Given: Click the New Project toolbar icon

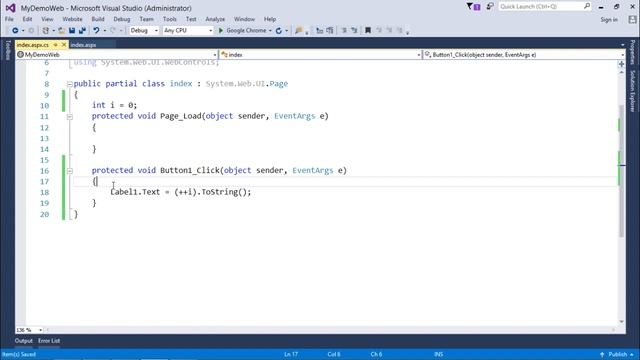Looking at the screenshot, I should coord(46,31).
